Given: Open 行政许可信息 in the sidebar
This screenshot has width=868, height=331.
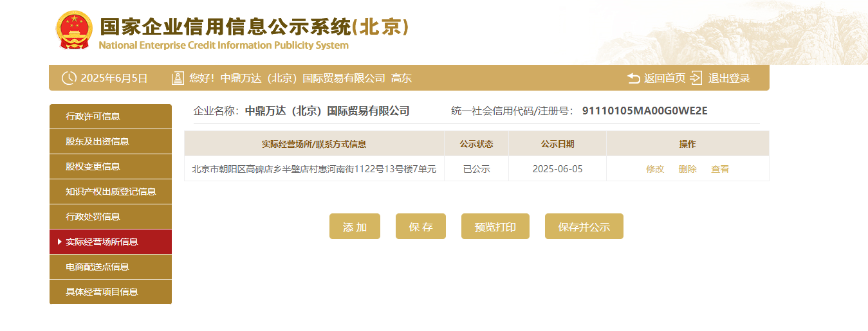Looking at the screenshot, I should pyautogui.click(x=111, y=116).
